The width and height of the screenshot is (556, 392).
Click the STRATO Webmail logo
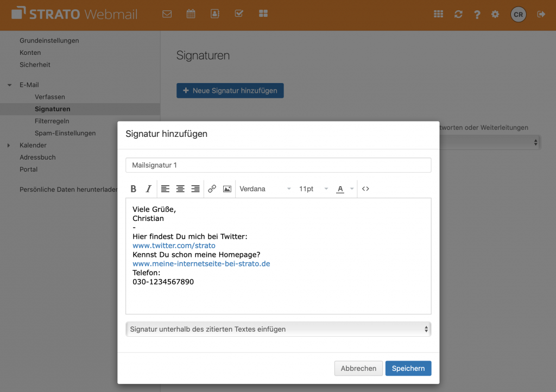[x=74, y=14]
